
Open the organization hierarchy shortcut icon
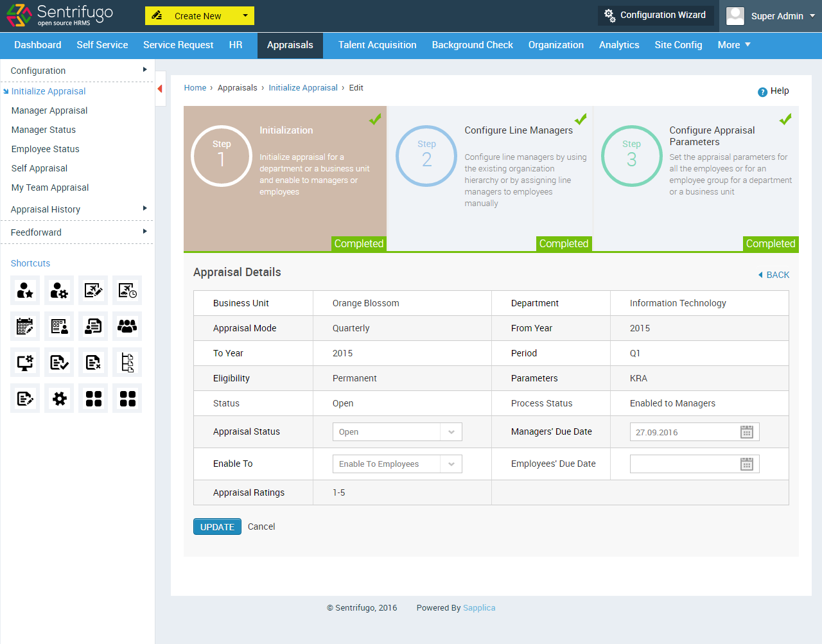(x=127, y=362)
